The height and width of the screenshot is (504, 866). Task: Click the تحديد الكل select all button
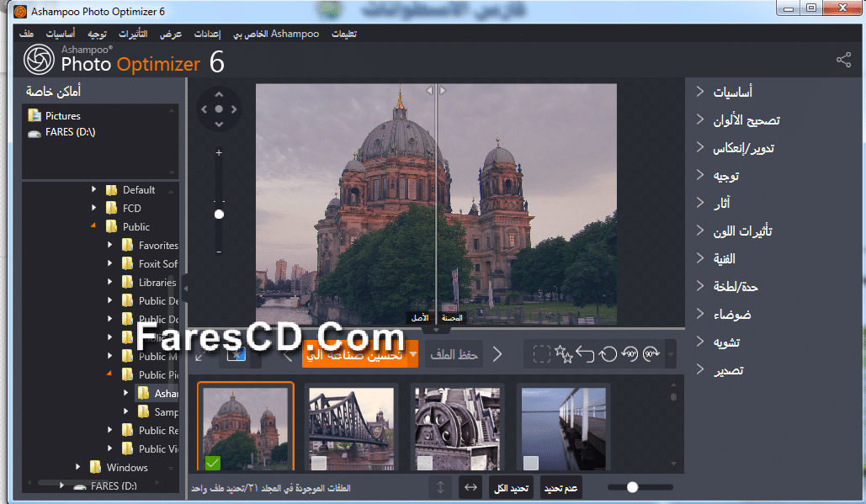coord(512,487)
